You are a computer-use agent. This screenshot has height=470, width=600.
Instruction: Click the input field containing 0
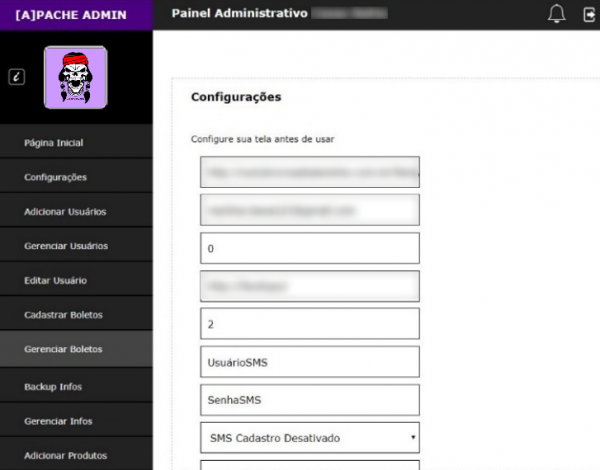pyautogui.click(x=309, y=248)
